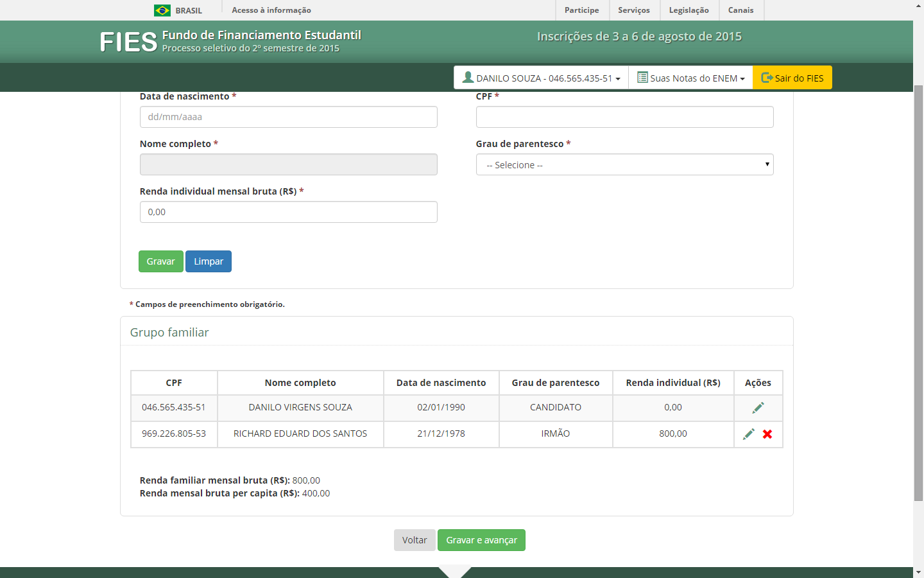924x578 pixels.
Task: Click birth date 02/01/1990
Action: 441,407
